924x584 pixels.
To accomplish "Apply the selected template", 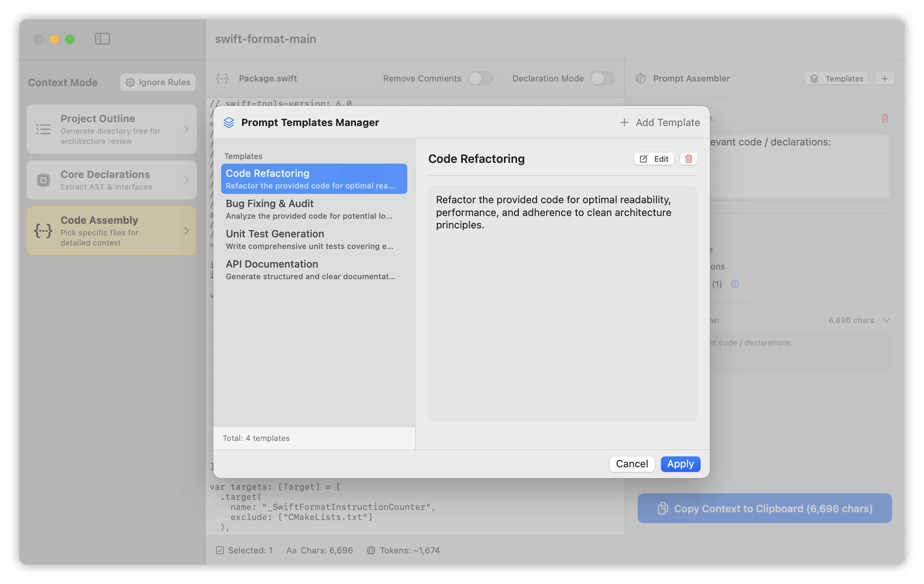I will (680, 464).
